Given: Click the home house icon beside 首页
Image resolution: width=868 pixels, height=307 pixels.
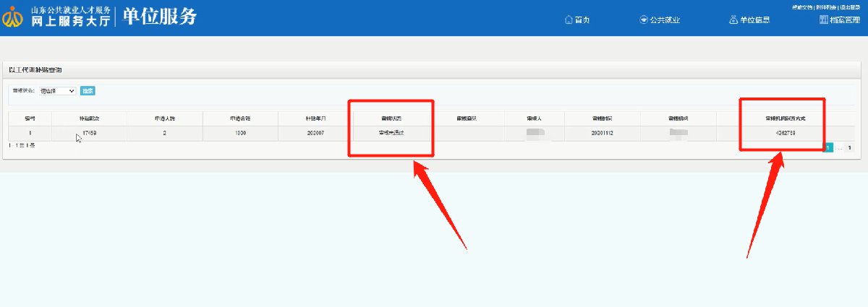Looking at the screenshot, I should point(569,20).
